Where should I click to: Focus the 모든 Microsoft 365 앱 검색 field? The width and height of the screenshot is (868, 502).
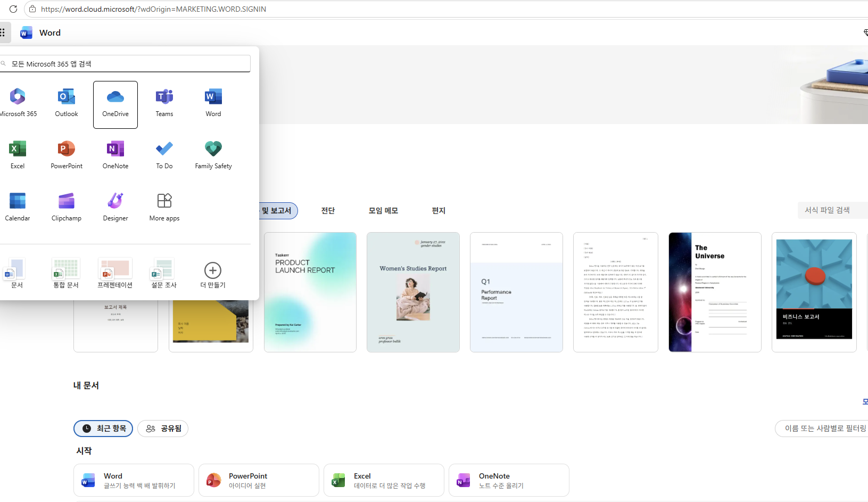tap(125, 64)
